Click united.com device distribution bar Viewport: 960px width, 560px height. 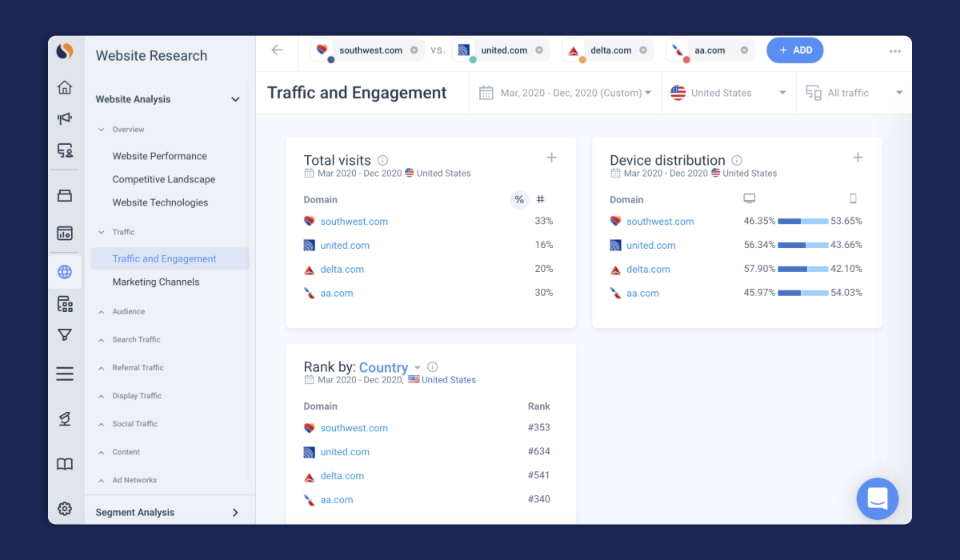pos(802,245)
